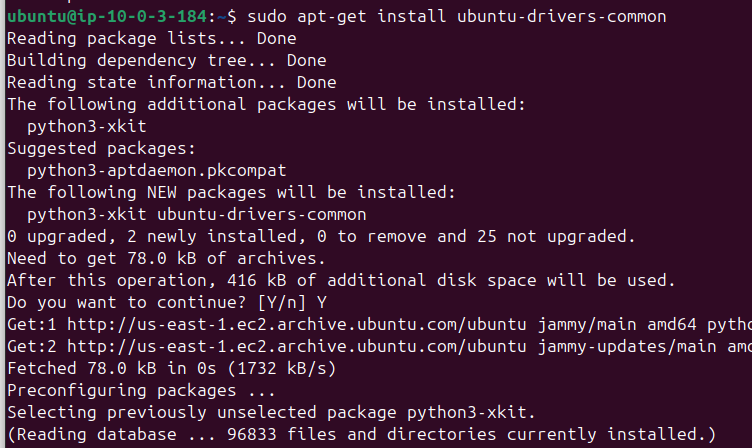Select the python3-aptdaemon.pkcompat package name
This screenshot has width=752, height=448.
[x=156, y=170]
